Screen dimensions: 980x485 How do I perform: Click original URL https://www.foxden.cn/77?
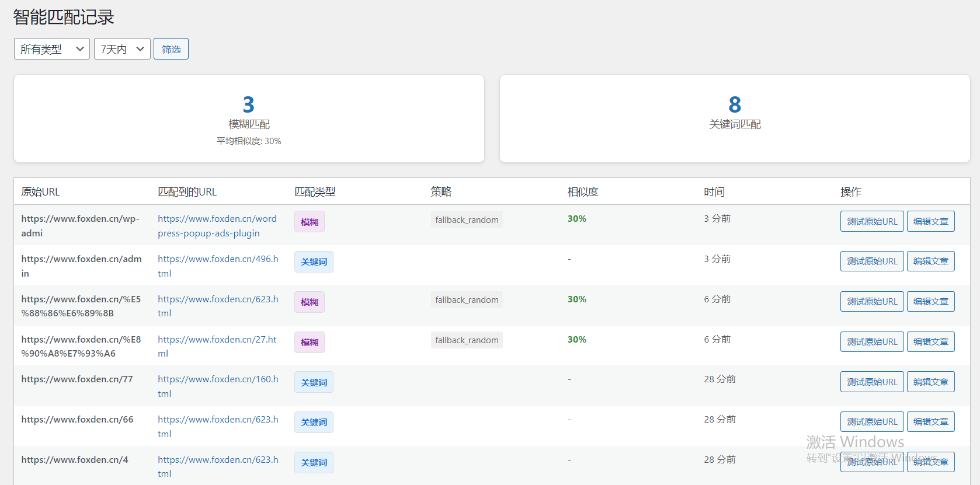(77, 379)
